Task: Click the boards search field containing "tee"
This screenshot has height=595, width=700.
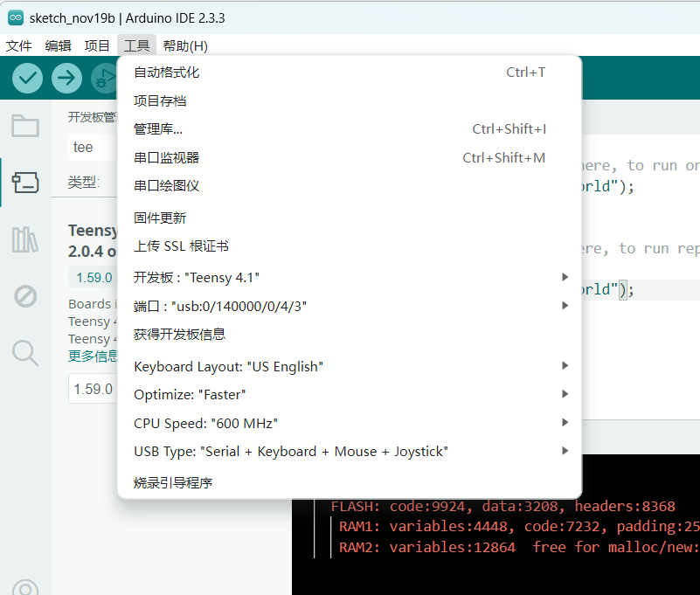Action: pyautogui.click(x=92, y=148)
